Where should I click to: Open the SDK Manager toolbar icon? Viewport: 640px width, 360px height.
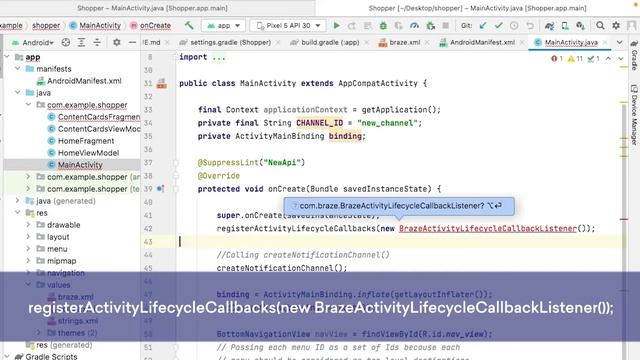point(580,26)
